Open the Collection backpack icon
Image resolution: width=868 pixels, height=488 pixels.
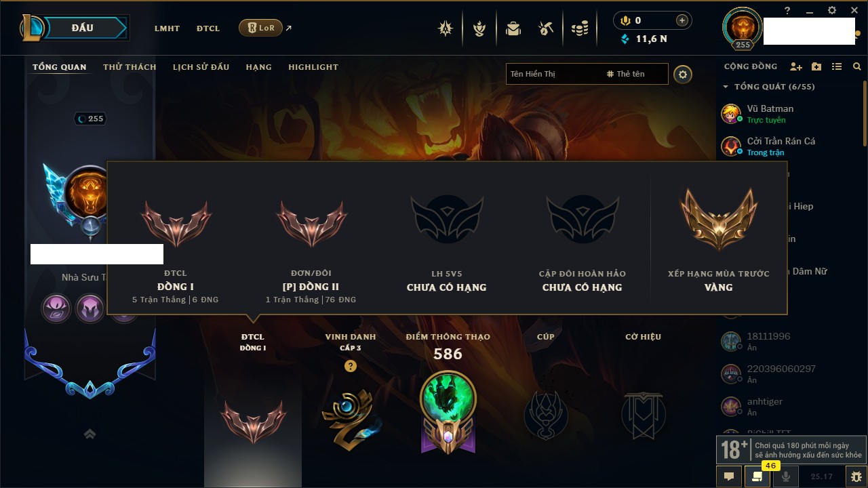(513, 28)
